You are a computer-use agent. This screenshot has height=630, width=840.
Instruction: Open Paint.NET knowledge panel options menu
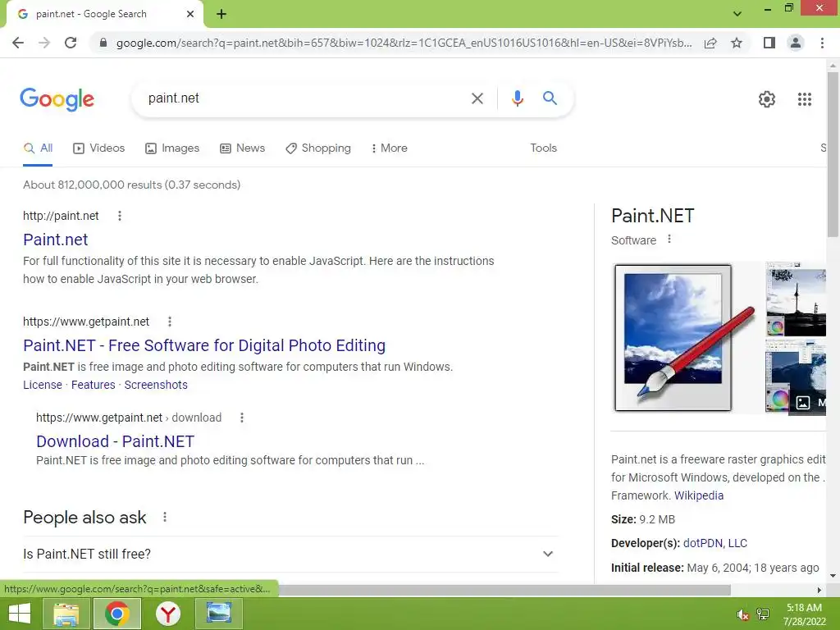tap(669, 240)
